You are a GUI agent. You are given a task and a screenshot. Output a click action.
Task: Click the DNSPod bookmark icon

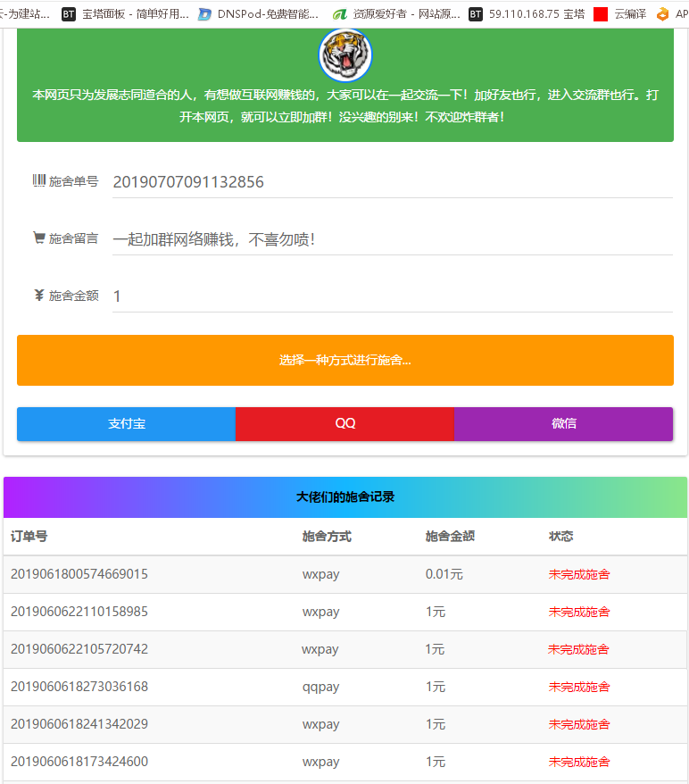click(x=204, y=14)
